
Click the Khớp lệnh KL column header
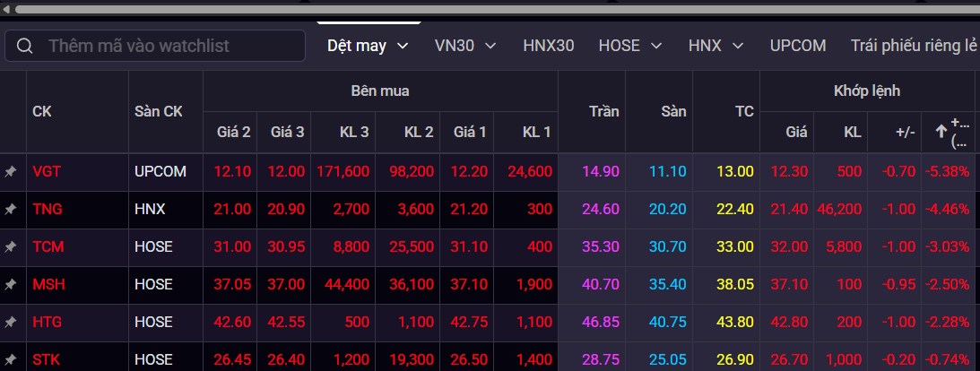coord(853,132)
